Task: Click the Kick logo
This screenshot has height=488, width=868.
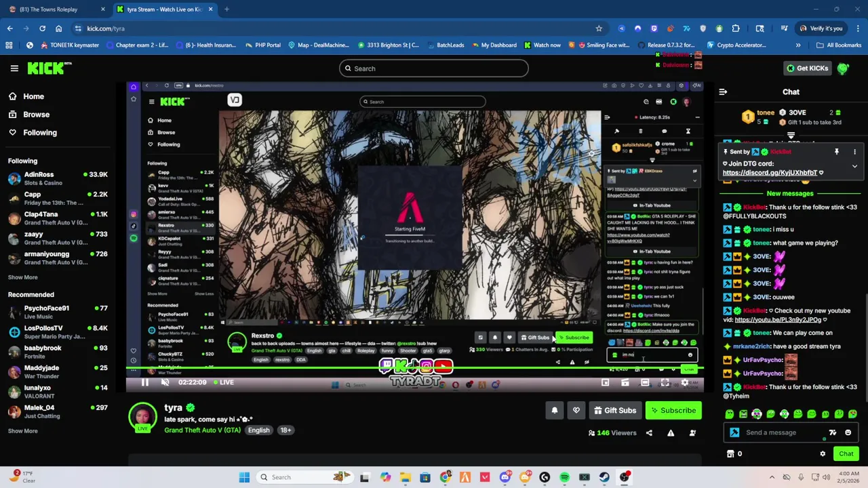Action: tap(49, 68)
